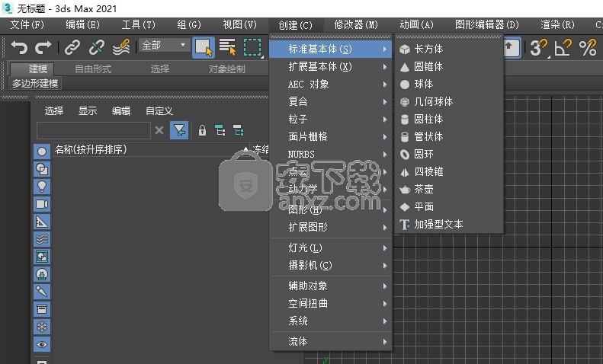Click Bind to Space Warp icon
603x364 pixels.
click(x=120, y=48)
